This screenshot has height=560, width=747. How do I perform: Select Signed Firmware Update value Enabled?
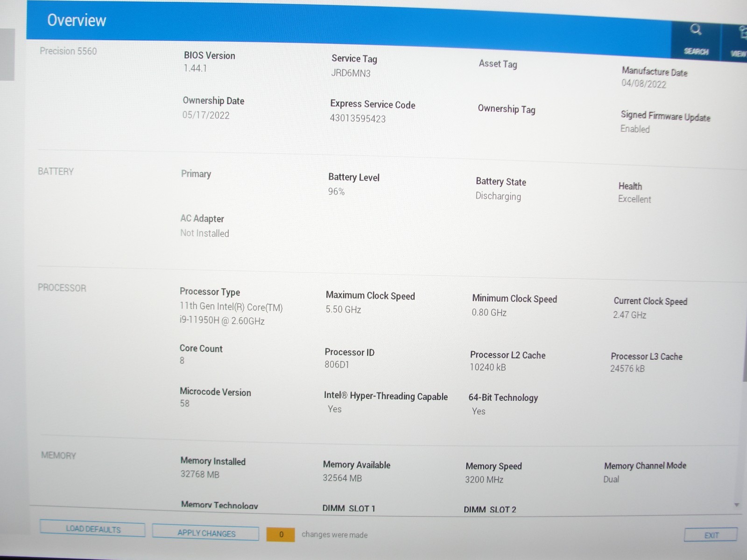point(634,129)
